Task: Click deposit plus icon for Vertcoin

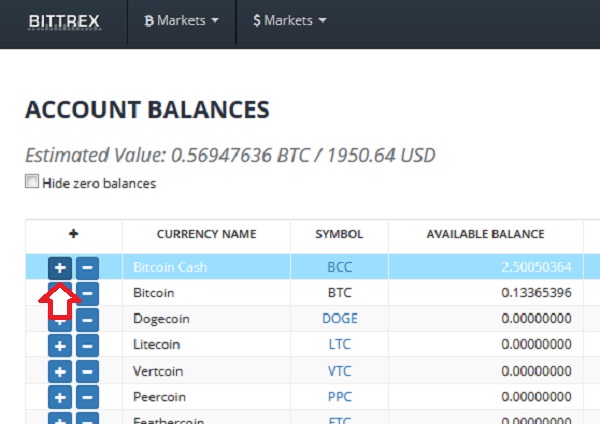Action: click(60, 372)
